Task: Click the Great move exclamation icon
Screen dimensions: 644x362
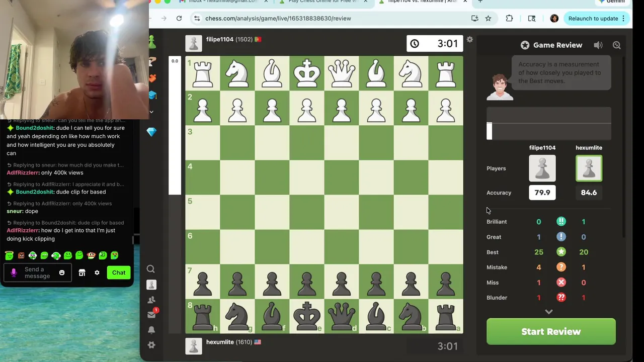Action: click(x=561, y=237)
